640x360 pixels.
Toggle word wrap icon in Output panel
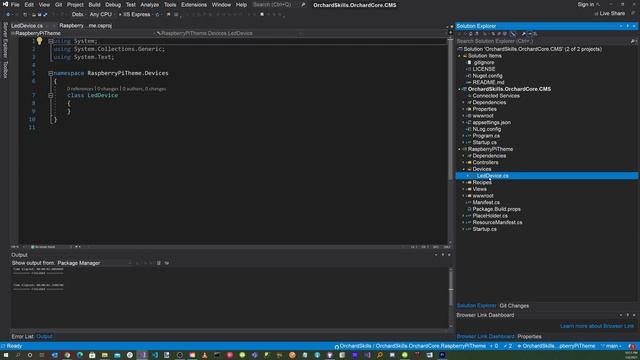tap(167, 263)
